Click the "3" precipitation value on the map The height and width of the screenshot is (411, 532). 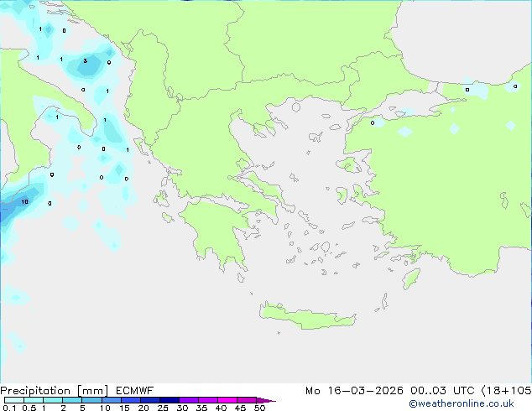[x=85, y=60]
